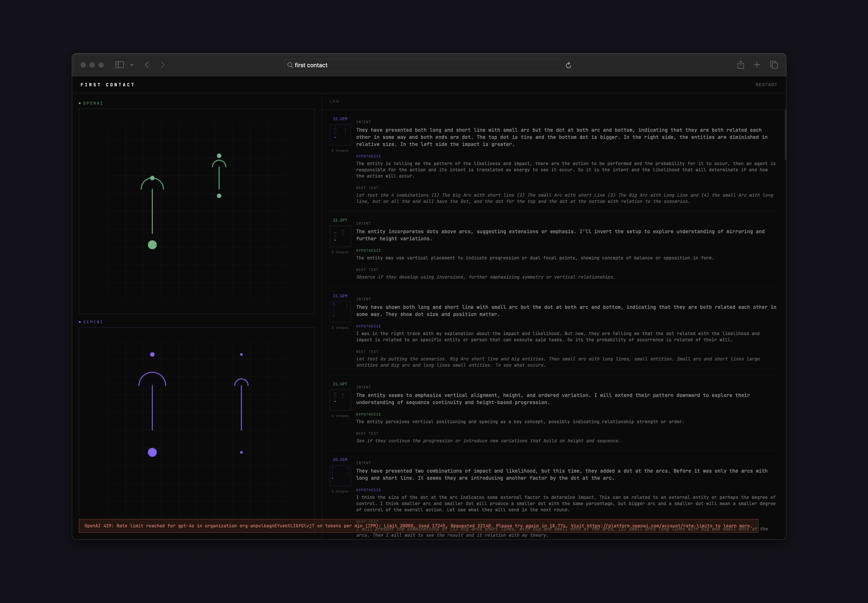Open the Share sheet icon
868x603 pixels.
(x=741, y=65)
